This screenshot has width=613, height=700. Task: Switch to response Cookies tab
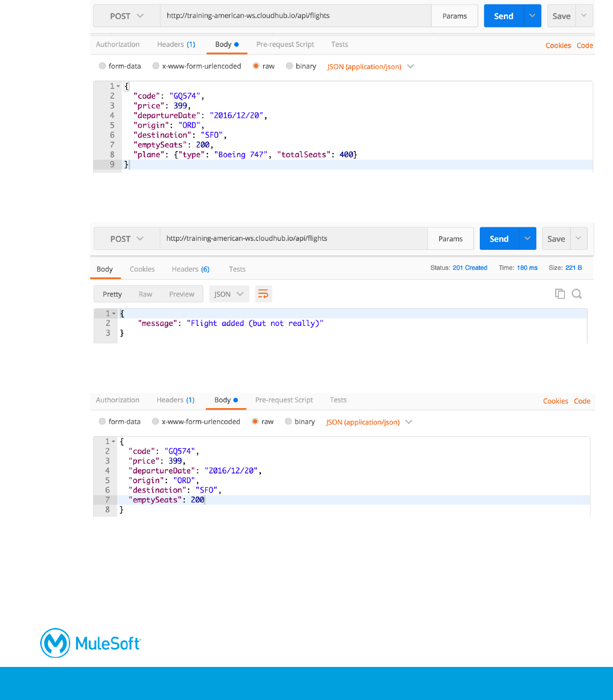point(142,269)
